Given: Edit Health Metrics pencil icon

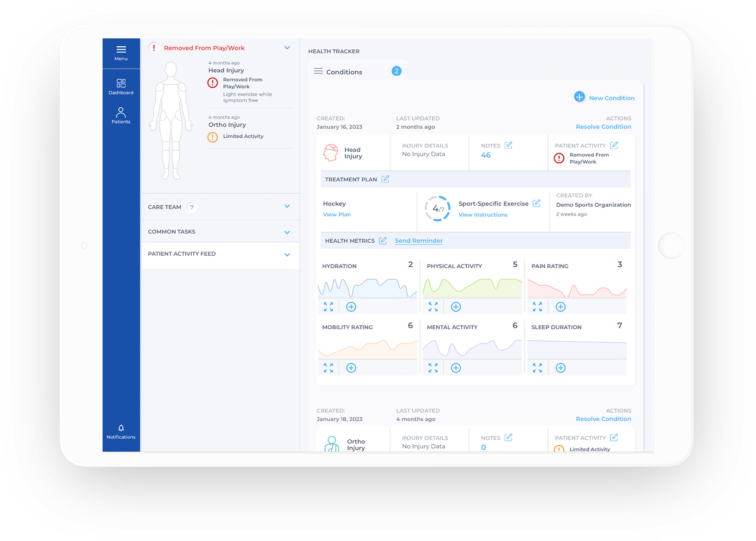Looking at the screenshot, I should pyautogui.click(x=383, y=240).
